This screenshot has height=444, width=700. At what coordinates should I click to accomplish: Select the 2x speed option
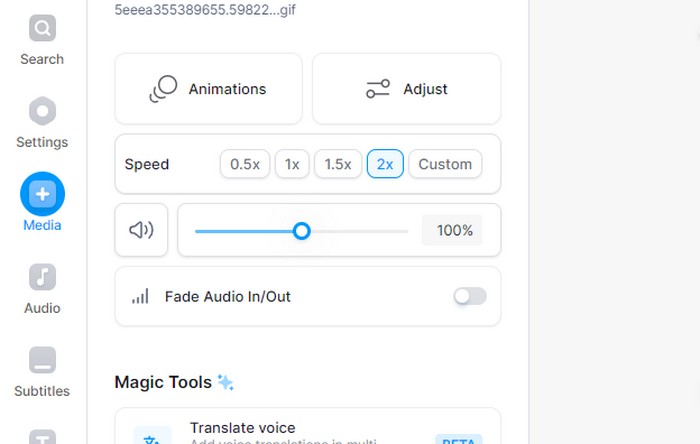pyautogui.click(x=385, y=164)
